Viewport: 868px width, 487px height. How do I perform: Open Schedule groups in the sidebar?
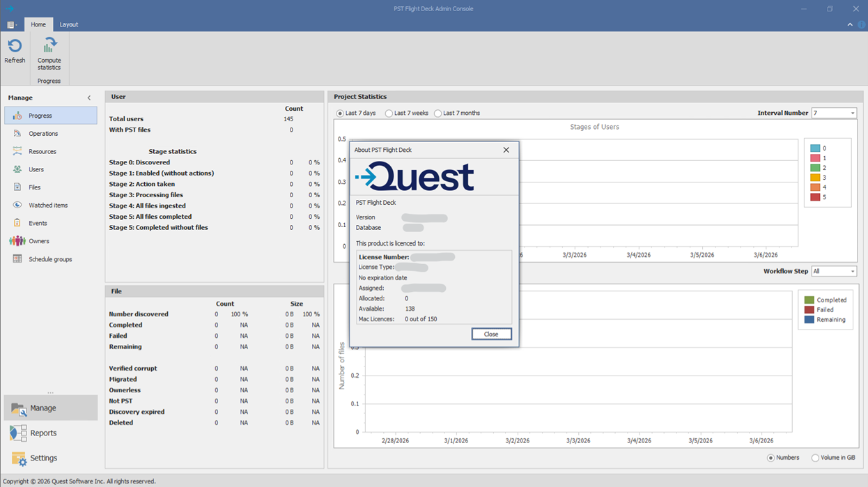pos(51,259)
